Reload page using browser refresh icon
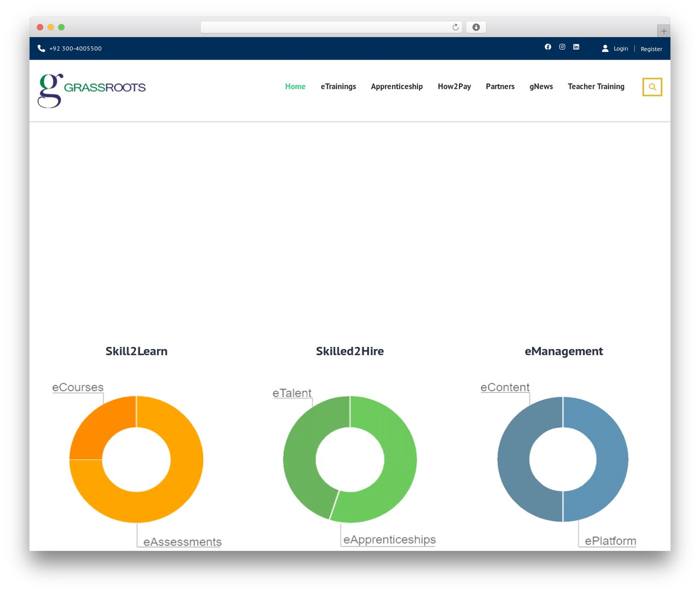The height and width of the screenshot is (593, 700). (x=455, y=27)
